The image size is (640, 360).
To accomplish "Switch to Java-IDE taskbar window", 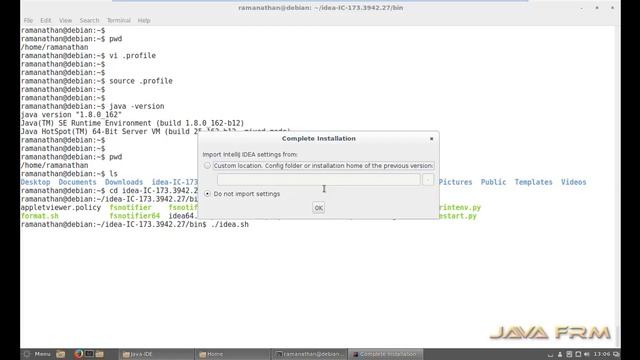I will pos(156,354).
